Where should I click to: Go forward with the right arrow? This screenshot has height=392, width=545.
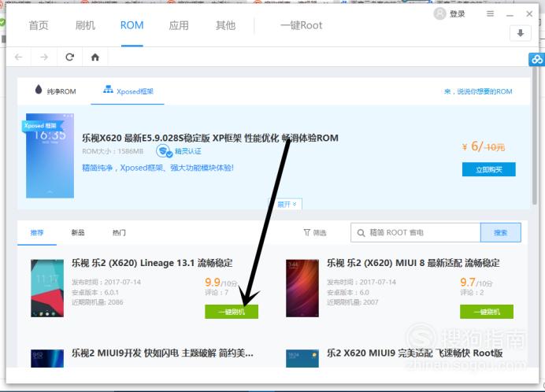click(44, 57)
